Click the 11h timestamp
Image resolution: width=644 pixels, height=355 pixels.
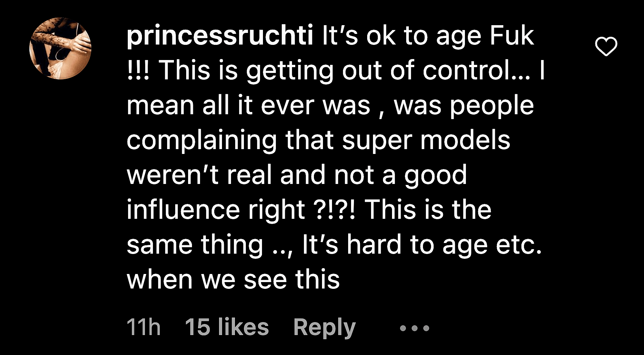144,327
